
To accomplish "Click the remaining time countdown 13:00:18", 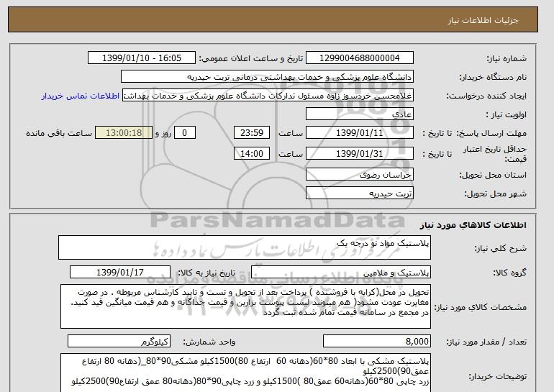I will pos(124,133).
